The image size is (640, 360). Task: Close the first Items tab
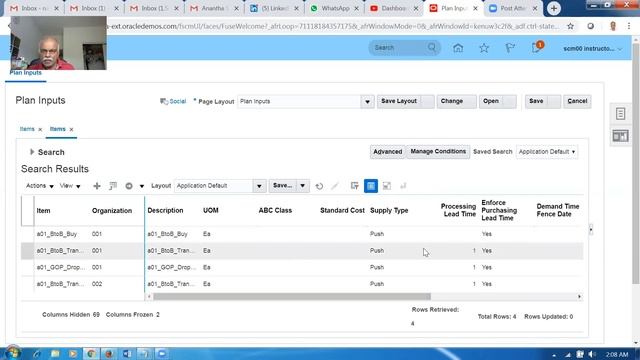40,129
